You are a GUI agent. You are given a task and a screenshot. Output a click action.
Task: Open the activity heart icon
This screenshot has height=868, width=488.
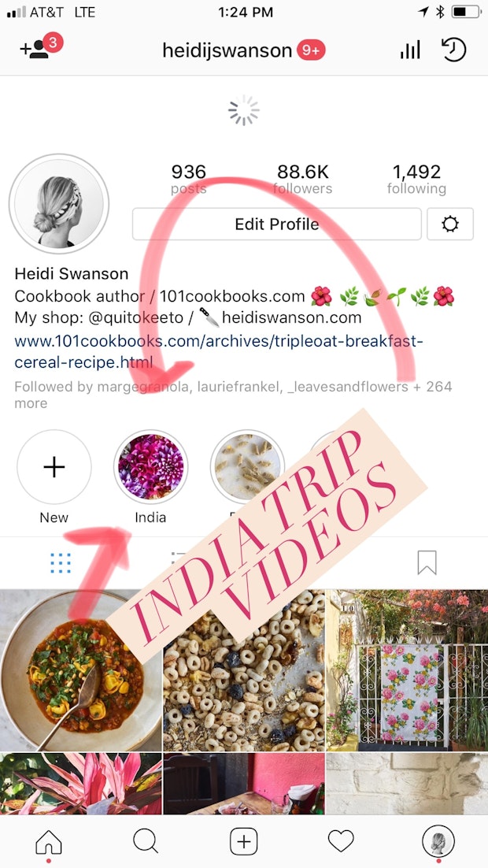coord(340,841)
